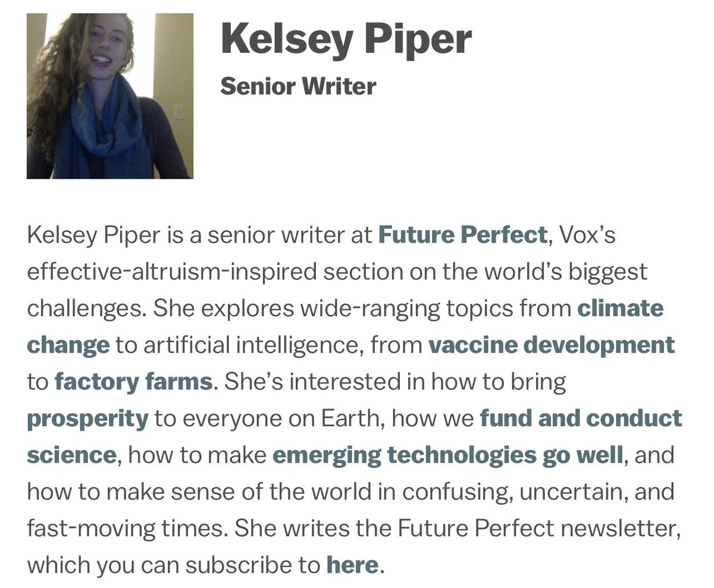This screenshot has height=588, width=714.
Task: Open the vaccine development link
Action: coord(552,345)
